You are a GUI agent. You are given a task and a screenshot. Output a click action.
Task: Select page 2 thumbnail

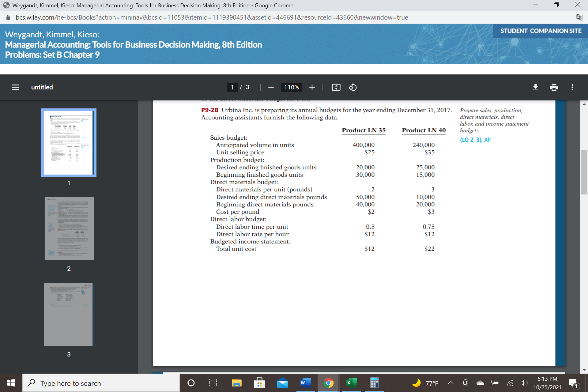(x=69, y=228)
